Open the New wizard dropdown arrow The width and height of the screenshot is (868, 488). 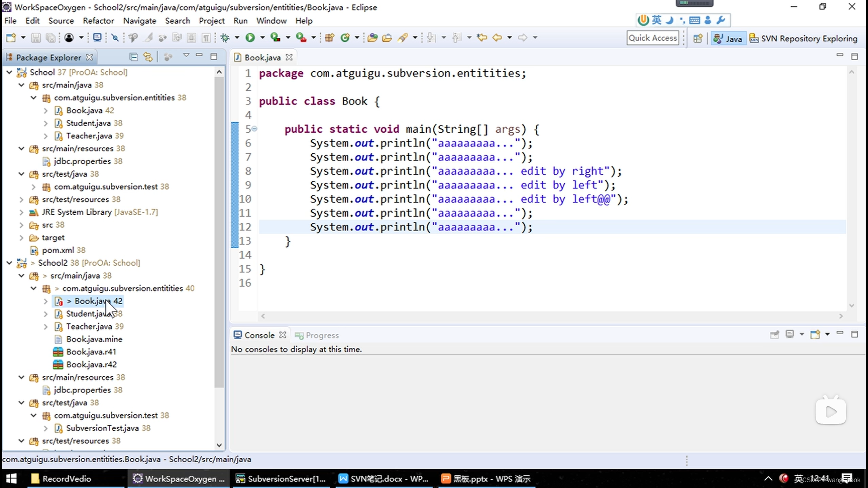coord(23,38)
